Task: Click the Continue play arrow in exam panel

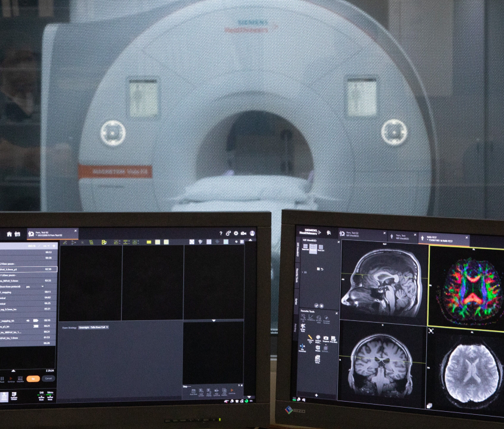Action: tap(11, 379)
